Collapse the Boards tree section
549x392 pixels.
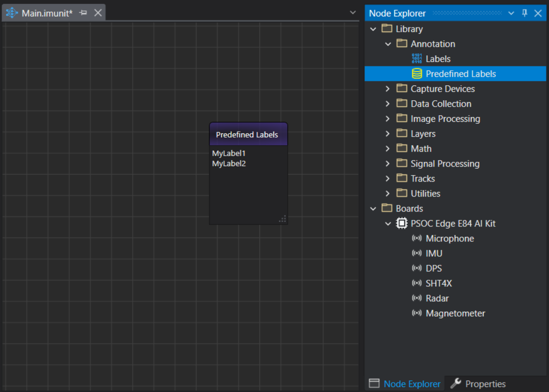373,208
